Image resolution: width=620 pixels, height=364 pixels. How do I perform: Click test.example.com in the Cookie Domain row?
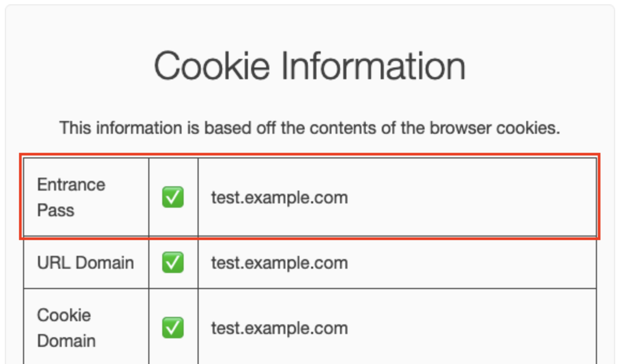[x=279, y=328]
